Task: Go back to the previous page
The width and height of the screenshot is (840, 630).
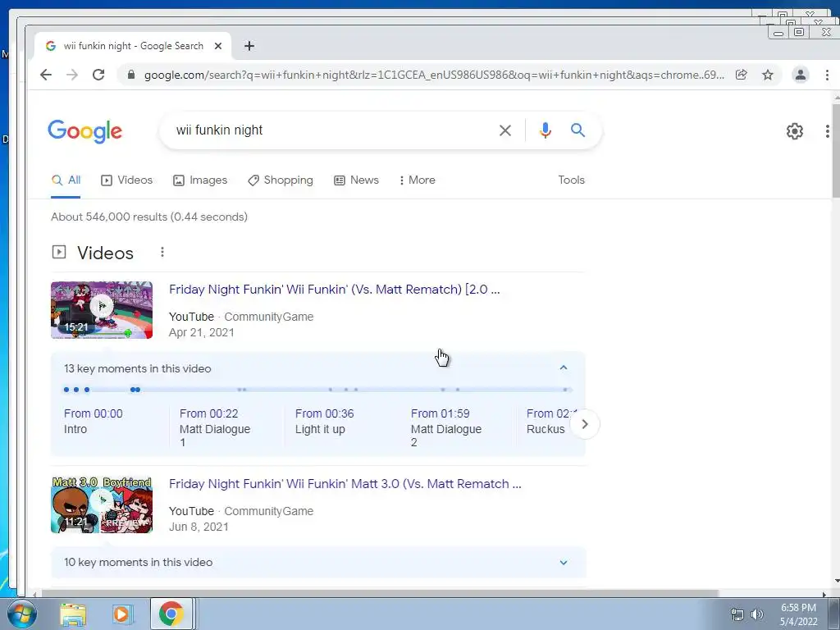Action: click(x=46, y=75)
